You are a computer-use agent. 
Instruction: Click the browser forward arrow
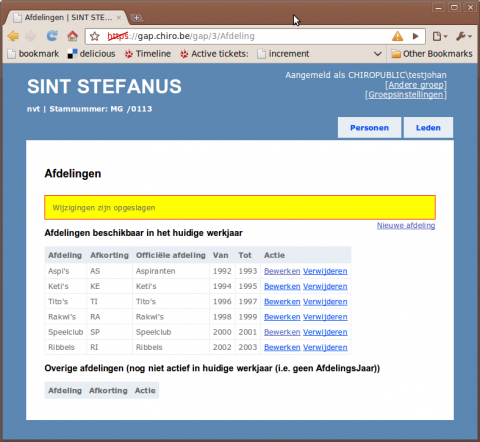(x=31, y=36)
